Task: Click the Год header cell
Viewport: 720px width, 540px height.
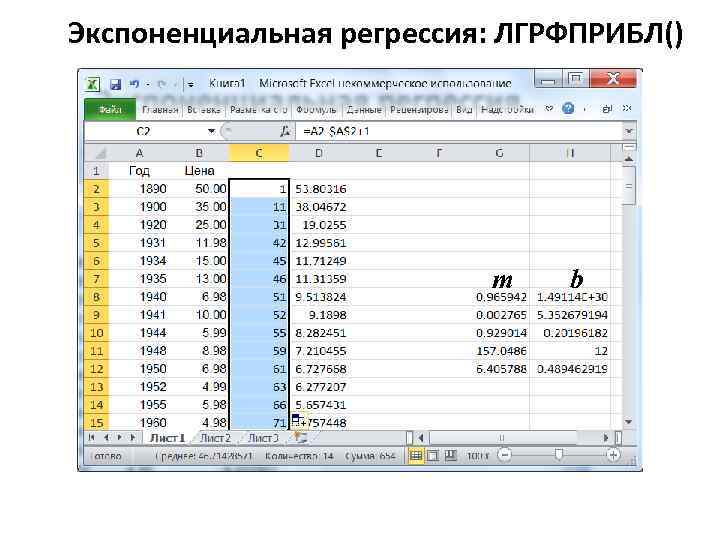Action: (x=139, y=171)
